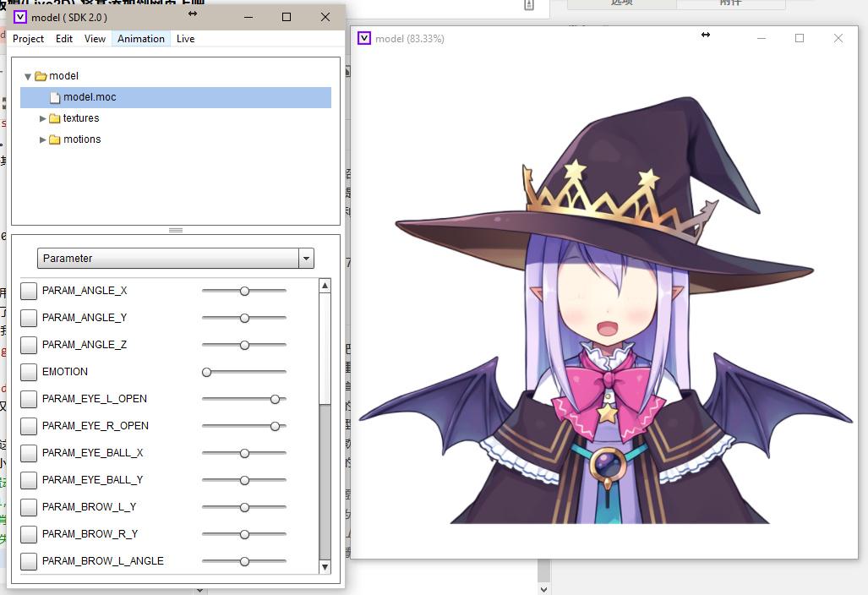
Task: Click the parameter list scroll up arrow
Action: click(x=325, y=286)
